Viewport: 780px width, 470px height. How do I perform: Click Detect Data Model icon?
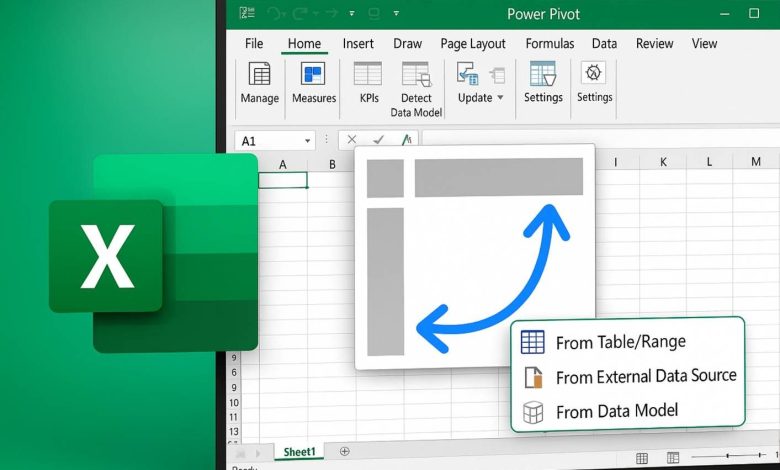coord(415,75)
